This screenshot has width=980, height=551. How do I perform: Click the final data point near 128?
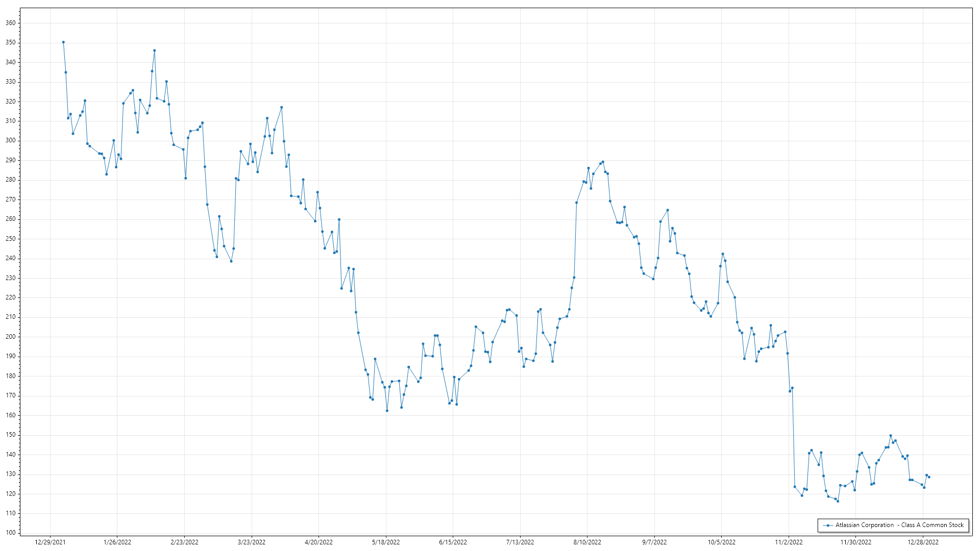pyautogui.click(x=929, y=477)
